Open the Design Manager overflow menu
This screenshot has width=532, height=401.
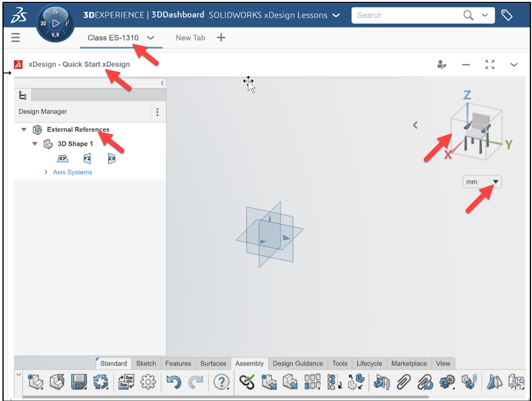(x=157, y=112)
